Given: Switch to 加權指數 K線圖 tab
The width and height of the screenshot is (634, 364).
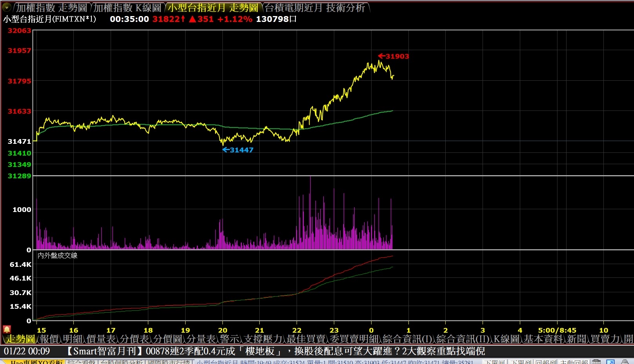Looking at the screenshot, I should click(x=128, y=8).
